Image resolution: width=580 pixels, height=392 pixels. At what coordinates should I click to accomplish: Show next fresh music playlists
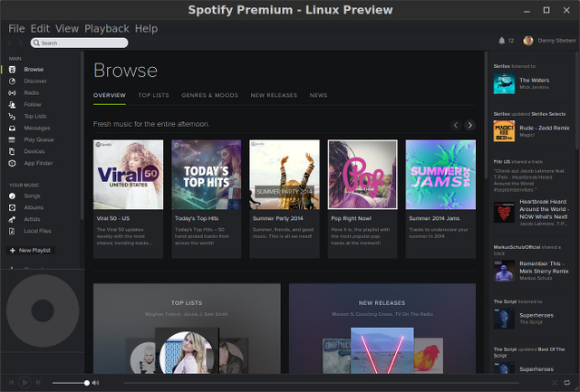(469, 125)
